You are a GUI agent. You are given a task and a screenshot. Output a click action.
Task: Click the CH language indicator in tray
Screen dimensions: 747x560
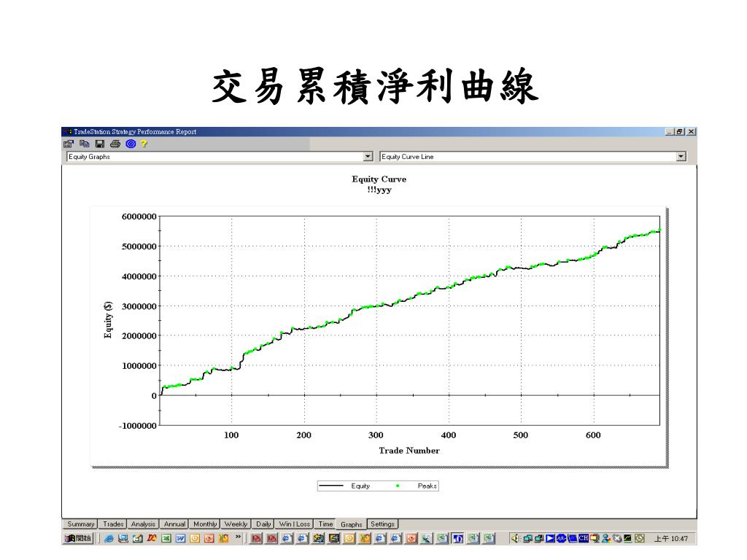point(583,538)
